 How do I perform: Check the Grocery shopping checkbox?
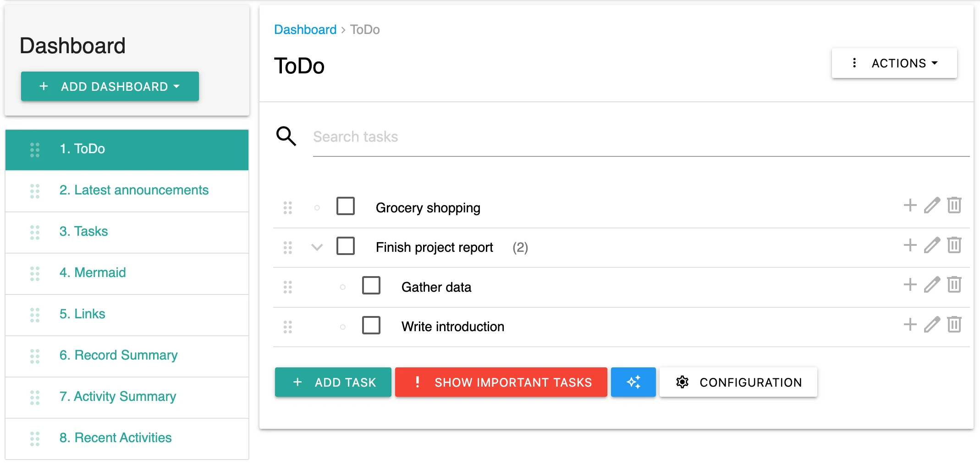345,206
